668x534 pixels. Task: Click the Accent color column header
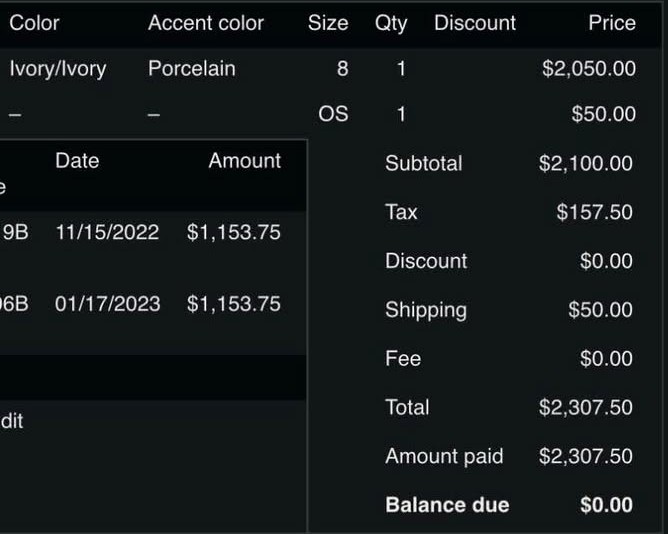(x=206, y=23)
